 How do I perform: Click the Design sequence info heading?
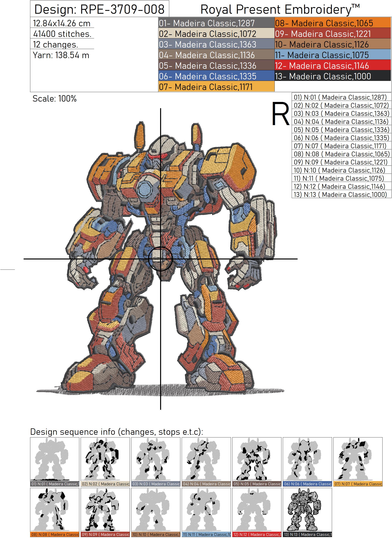117,432
